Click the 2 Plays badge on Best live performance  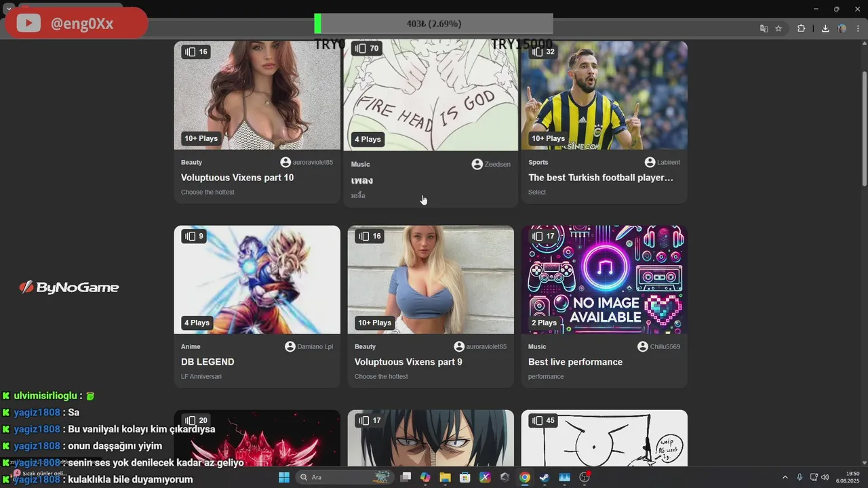544,323
